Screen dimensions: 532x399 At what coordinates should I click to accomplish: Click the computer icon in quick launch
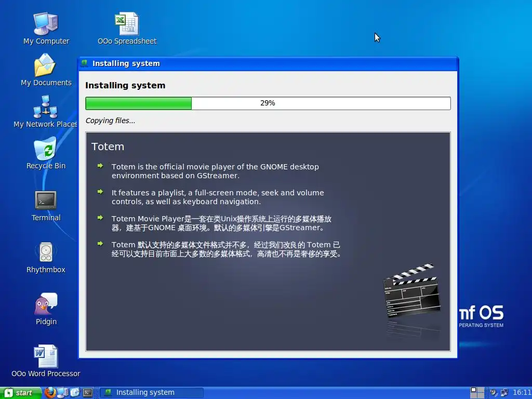(x=63, y=393)
